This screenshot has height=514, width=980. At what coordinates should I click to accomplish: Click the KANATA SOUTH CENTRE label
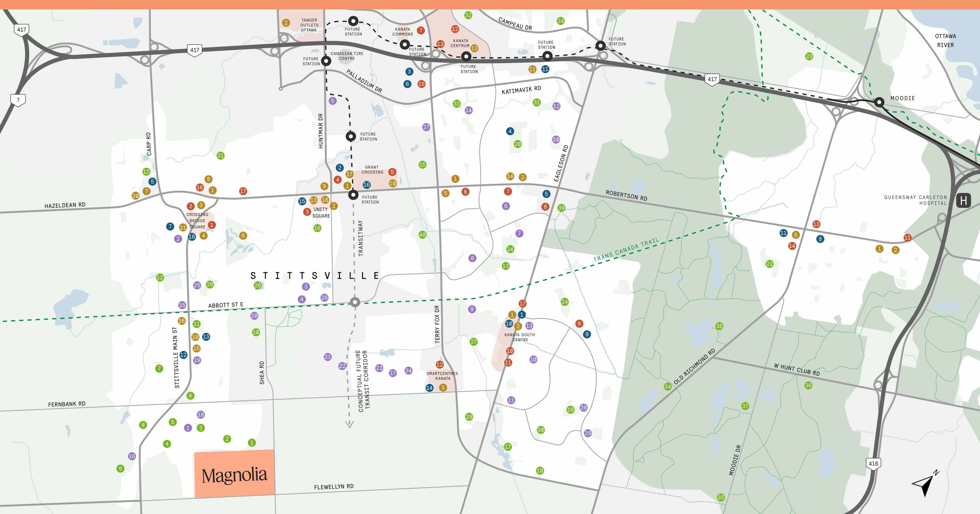[x=520, y=337]
